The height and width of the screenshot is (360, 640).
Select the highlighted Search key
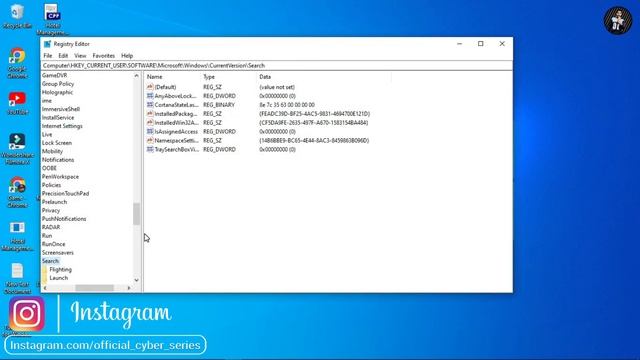(x=50, y=261)
